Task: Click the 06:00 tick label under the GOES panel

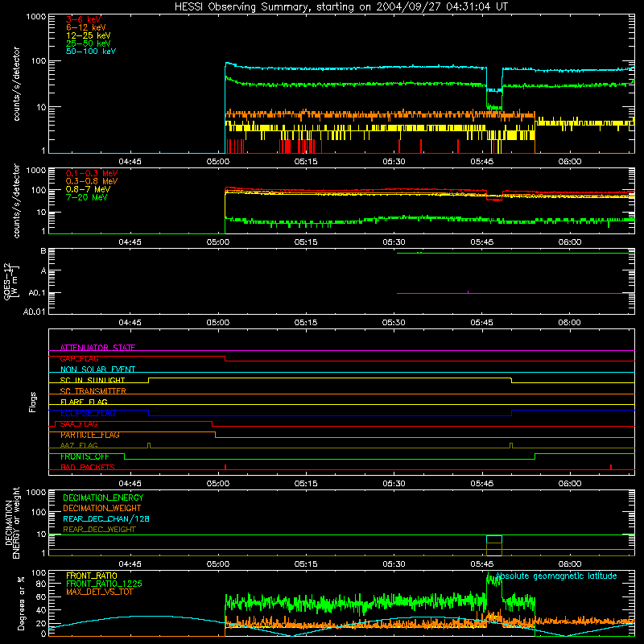Action: click(x=570, y=323)
